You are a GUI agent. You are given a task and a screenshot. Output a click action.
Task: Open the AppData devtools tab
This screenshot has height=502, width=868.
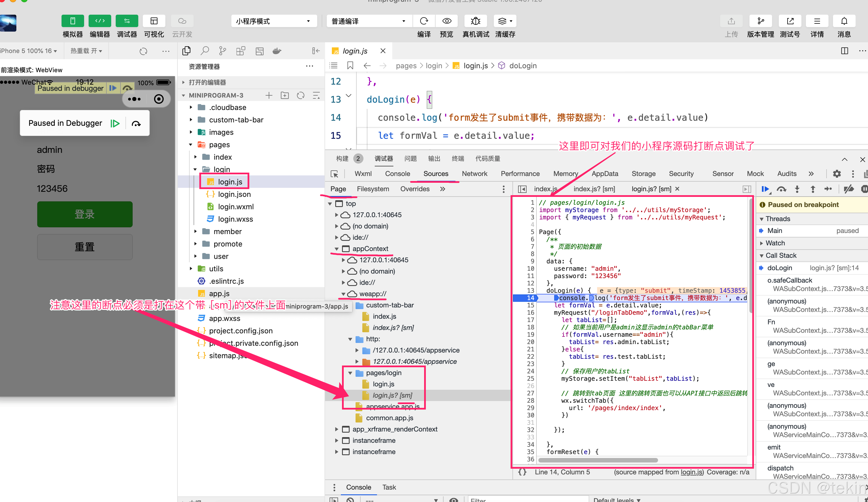click(x=605, y=173)
